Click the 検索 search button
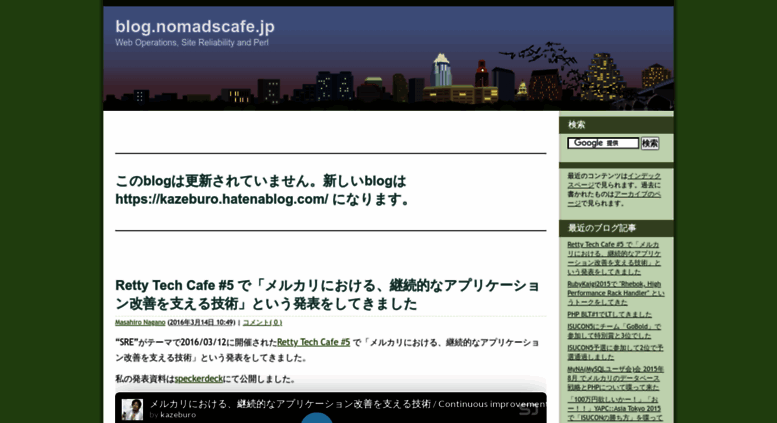The image size is (777, 423). pos(650,144)
